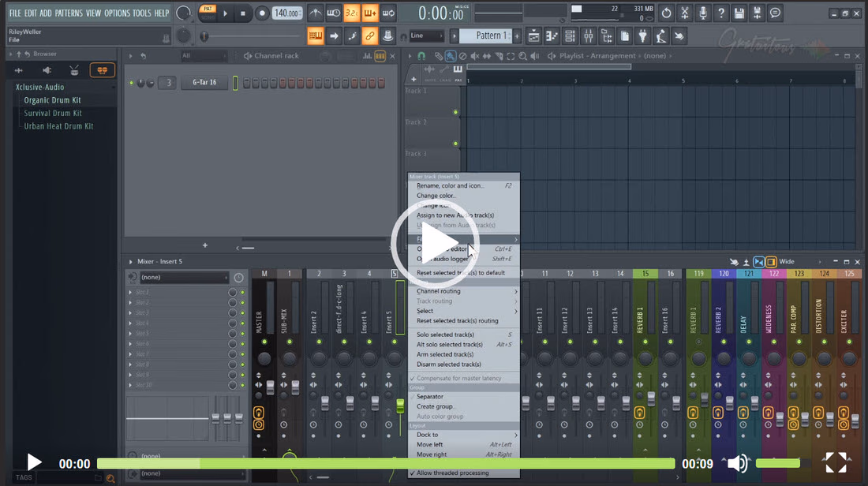868x486 pixels.
Task: Toggle Separator option
Action: tap(463, 397)
